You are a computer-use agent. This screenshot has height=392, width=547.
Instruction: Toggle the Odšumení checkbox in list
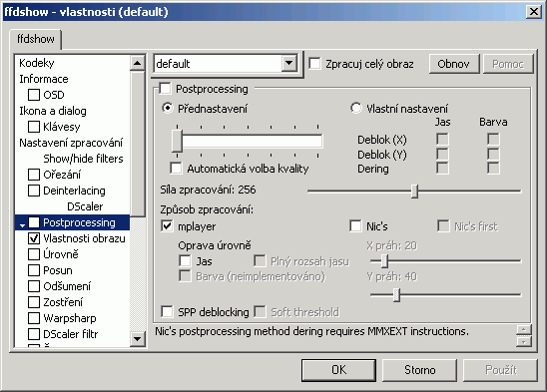(34, 286)
